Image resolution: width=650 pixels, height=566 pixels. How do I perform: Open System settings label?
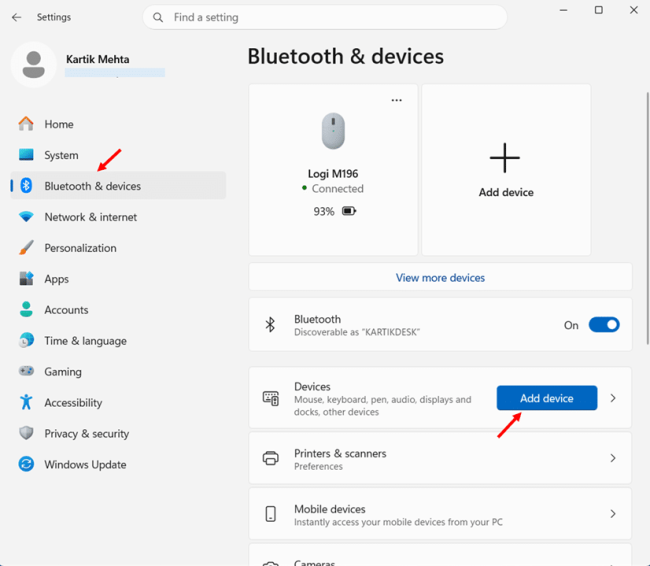[x=61, y=155]
